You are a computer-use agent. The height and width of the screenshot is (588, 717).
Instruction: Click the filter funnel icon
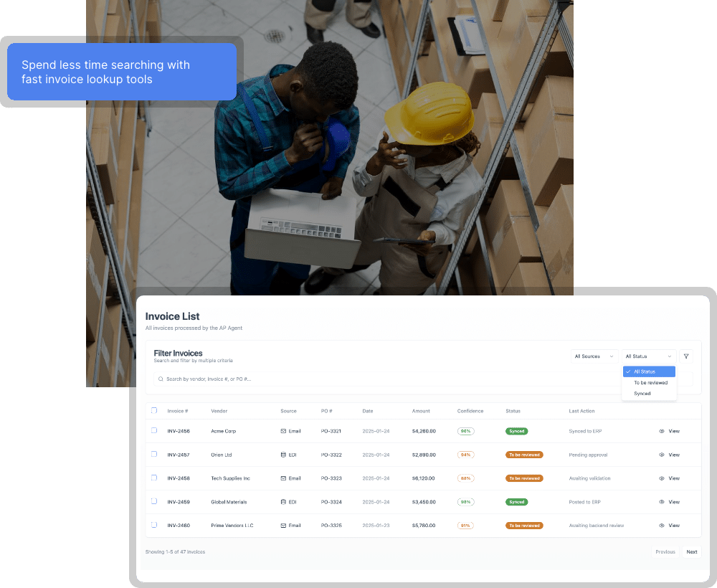coord(686,356)
